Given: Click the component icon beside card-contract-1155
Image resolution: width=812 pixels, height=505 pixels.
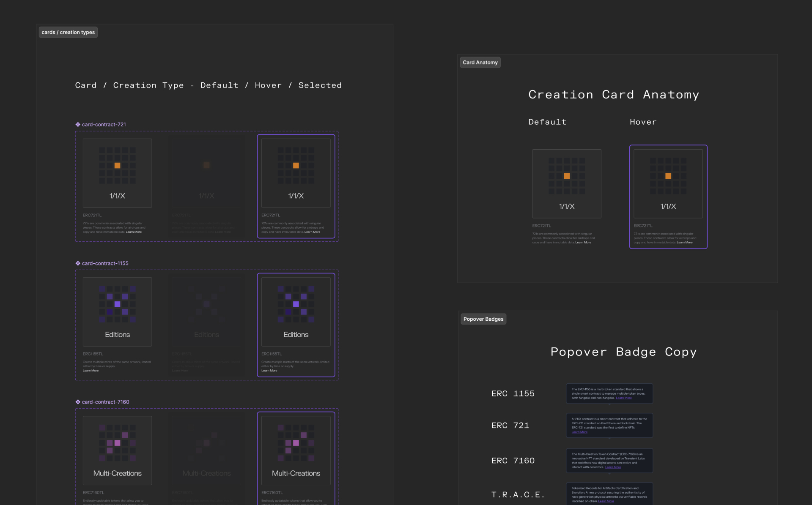Looking at the screenshot, I should (x=78, y=263).
